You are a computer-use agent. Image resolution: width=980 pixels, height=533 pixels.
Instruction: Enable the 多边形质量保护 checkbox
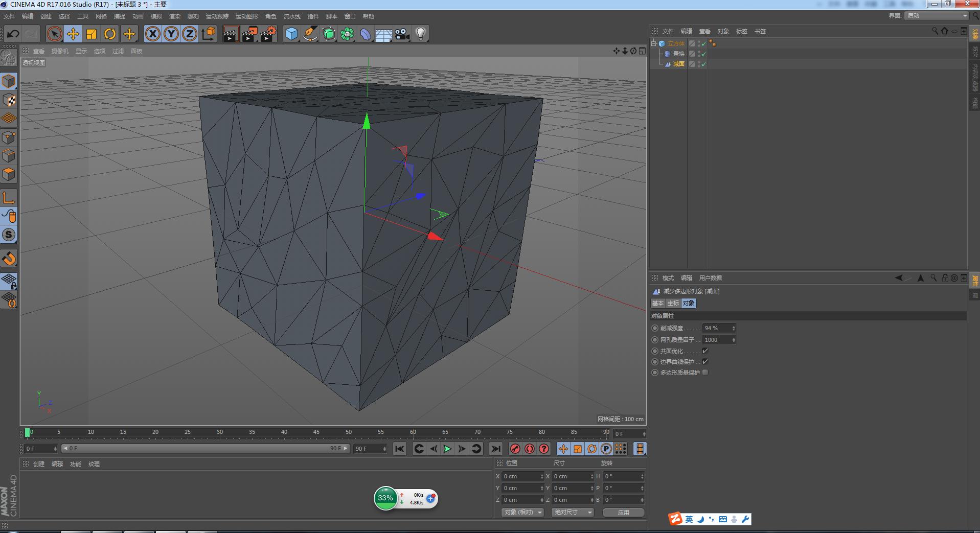[705, 373]
